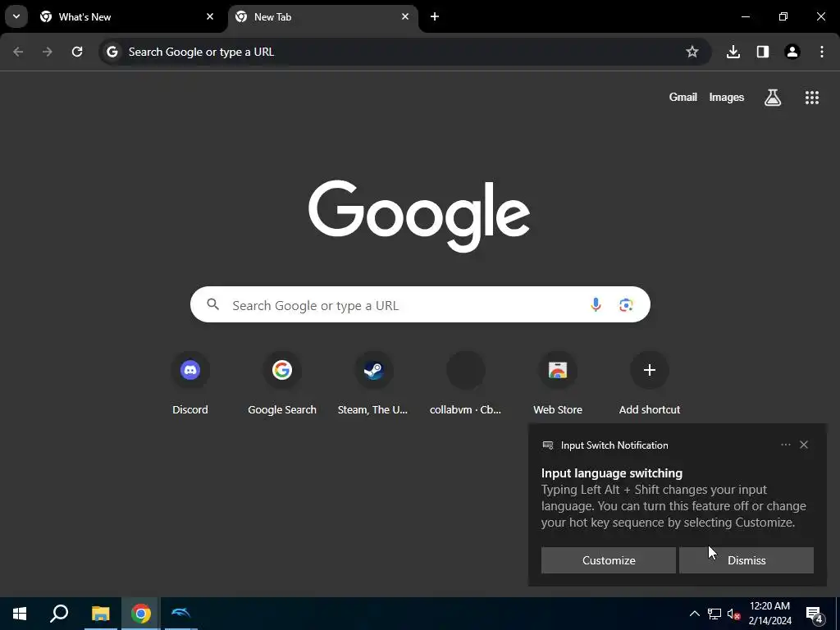Open Windows taskbar search
This screenshot has height=630, width=840.
(59, 614)
